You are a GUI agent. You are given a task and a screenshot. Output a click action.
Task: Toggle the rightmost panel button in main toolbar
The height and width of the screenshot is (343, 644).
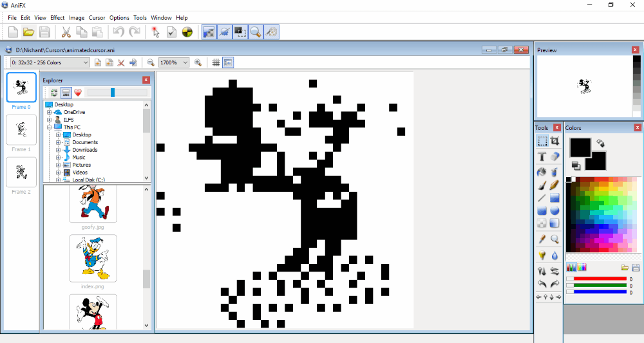point(271,32)
